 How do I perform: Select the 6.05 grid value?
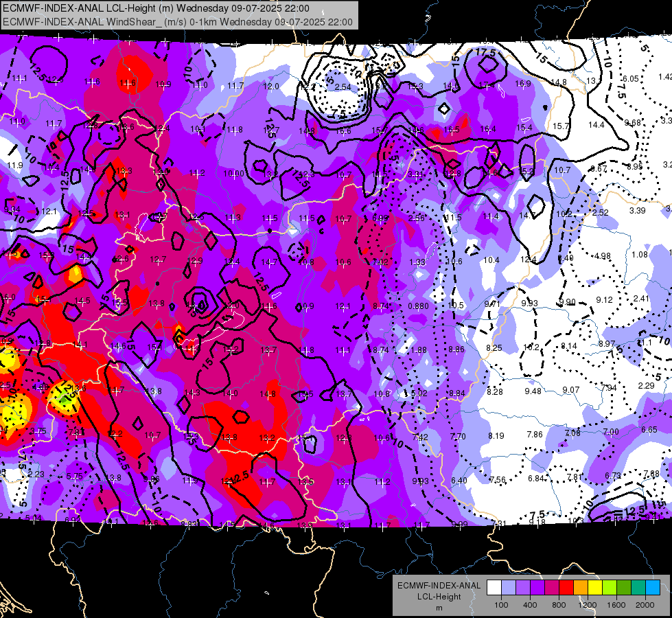coord(630,79)
